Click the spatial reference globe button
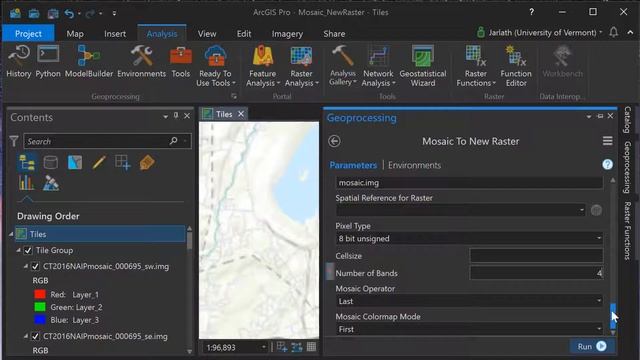Image resolution: width=640 pixels, height=360 pixels. click(x=596, y=210)
